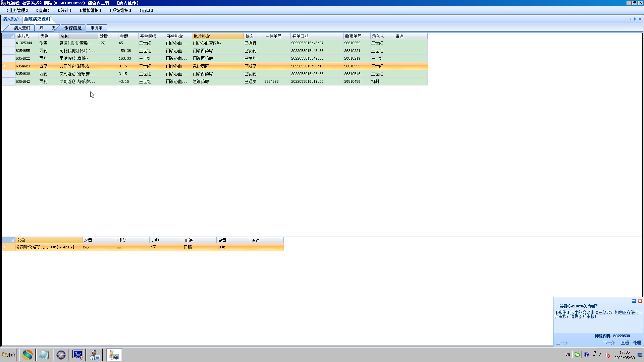
Task: Click the muted speaker tray icon
Action: tap(607, 355)
